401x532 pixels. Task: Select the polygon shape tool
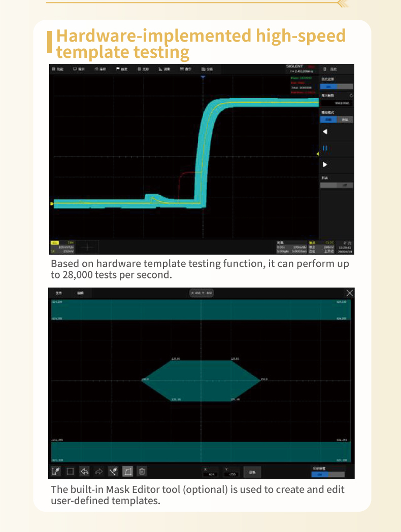128,471
